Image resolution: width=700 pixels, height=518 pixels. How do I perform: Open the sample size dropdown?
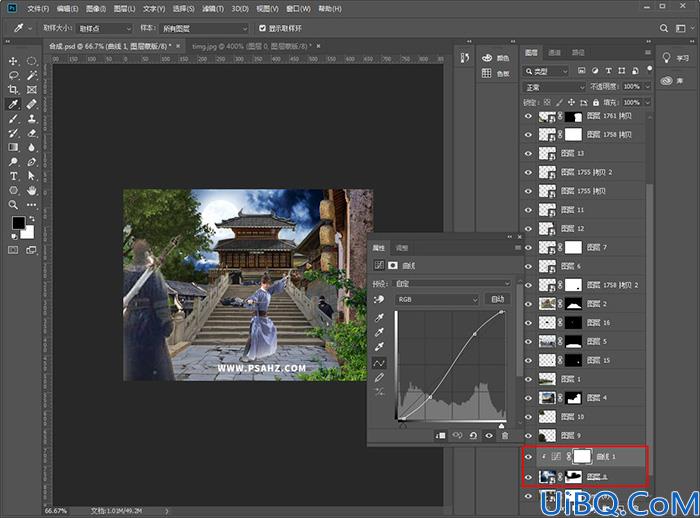[105, 28]
